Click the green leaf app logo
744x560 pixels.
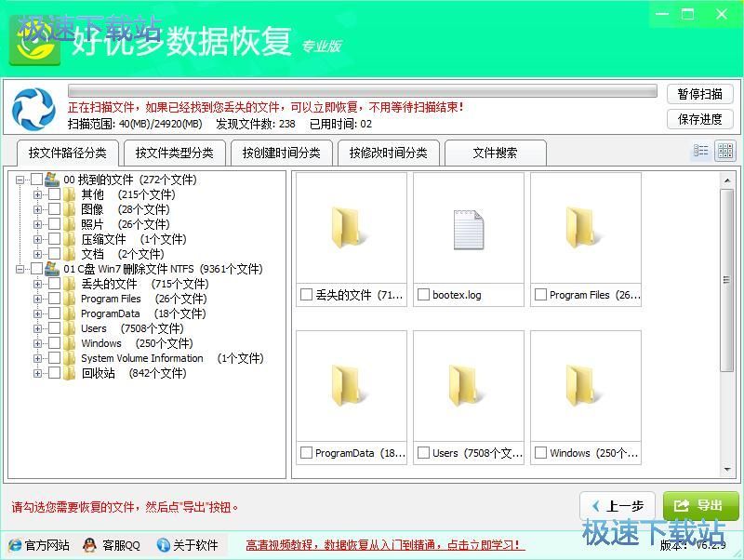pos(34,41)
